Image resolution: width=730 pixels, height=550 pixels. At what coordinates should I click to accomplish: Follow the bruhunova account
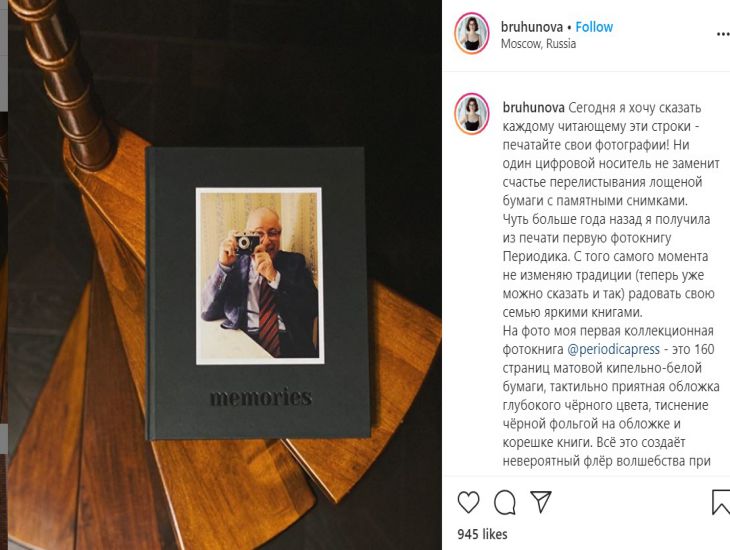(594, 27)
